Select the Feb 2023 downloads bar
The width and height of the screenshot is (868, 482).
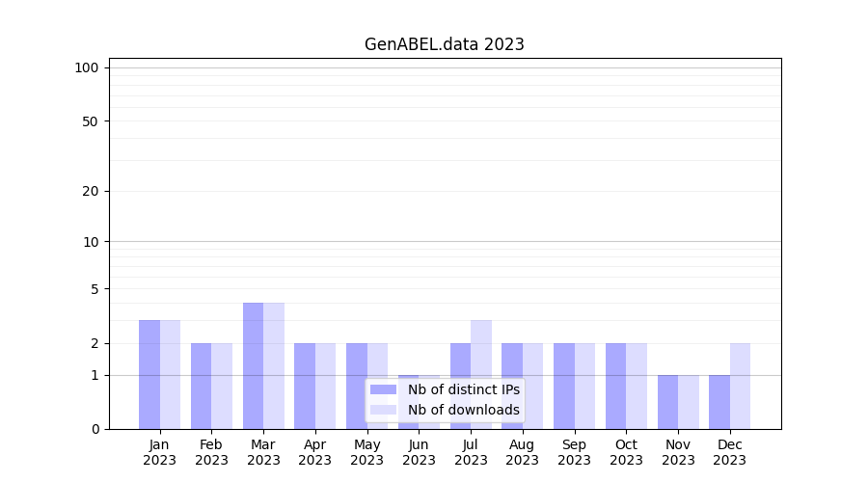click(222, 386)
